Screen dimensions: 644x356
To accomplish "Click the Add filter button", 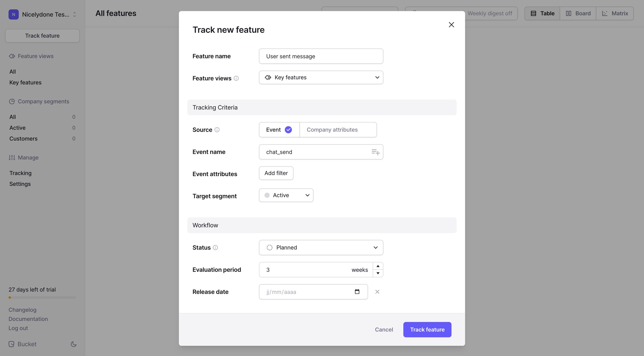I will (276, 173).
